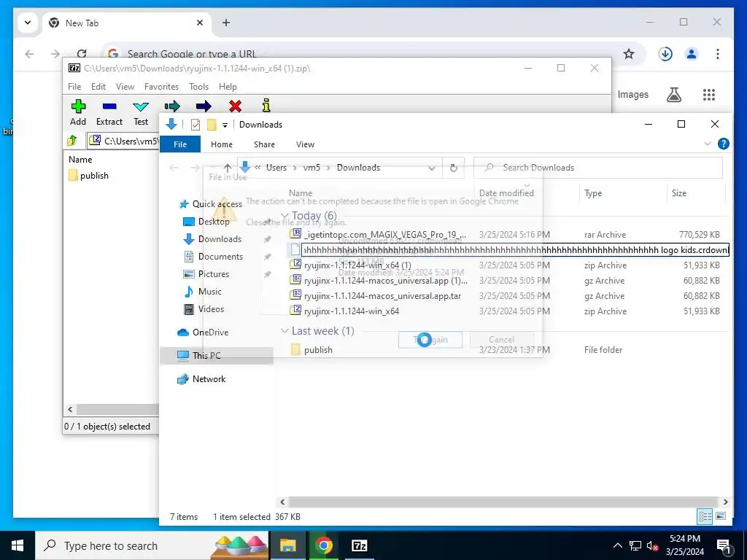
Task: Open the address bar history dropdown
Action: point(432,168)
